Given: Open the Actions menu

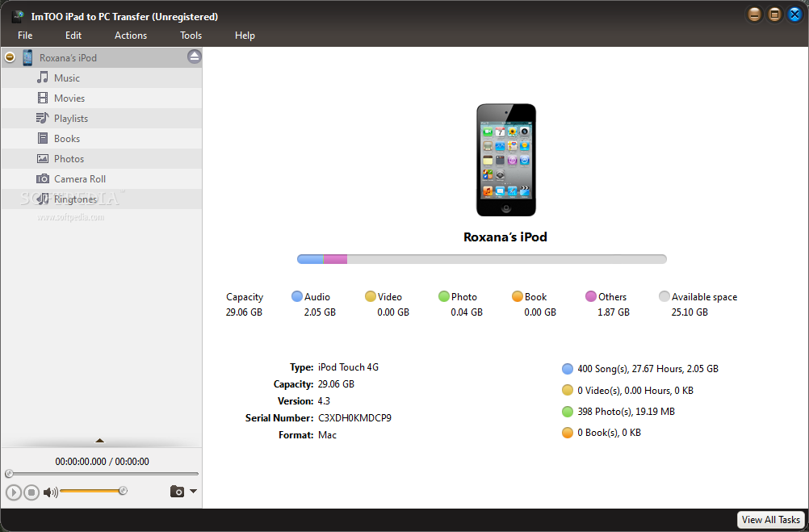Looking at the screenshot, I should coord(131,36).
